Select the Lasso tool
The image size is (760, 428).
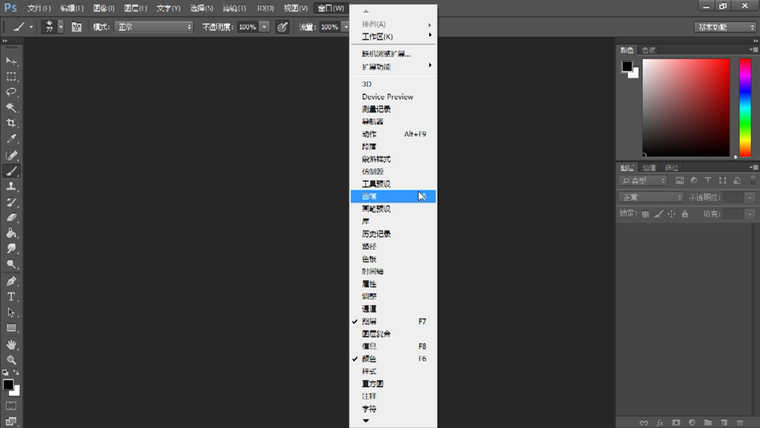tap(12, 91)
